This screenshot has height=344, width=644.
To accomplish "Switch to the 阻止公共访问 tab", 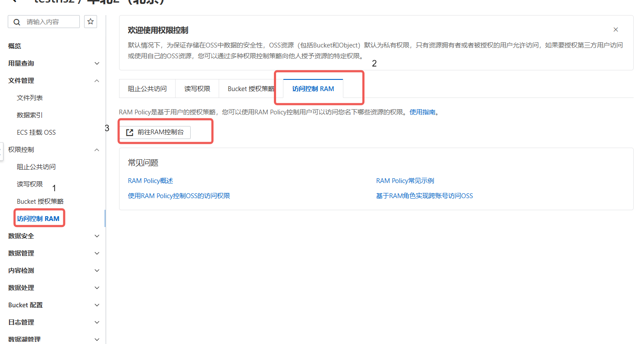I will click(147, 89).
